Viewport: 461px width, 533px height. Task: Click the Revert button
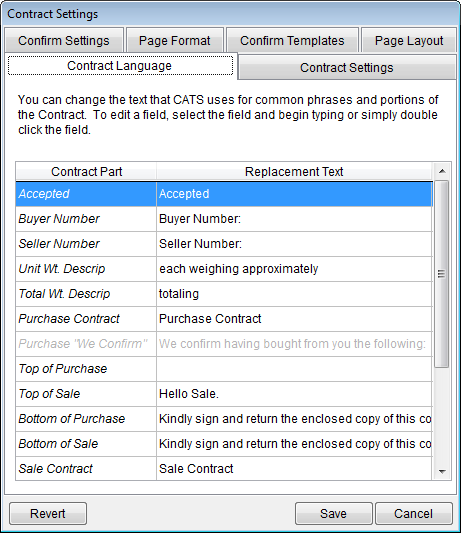(48, 513)
